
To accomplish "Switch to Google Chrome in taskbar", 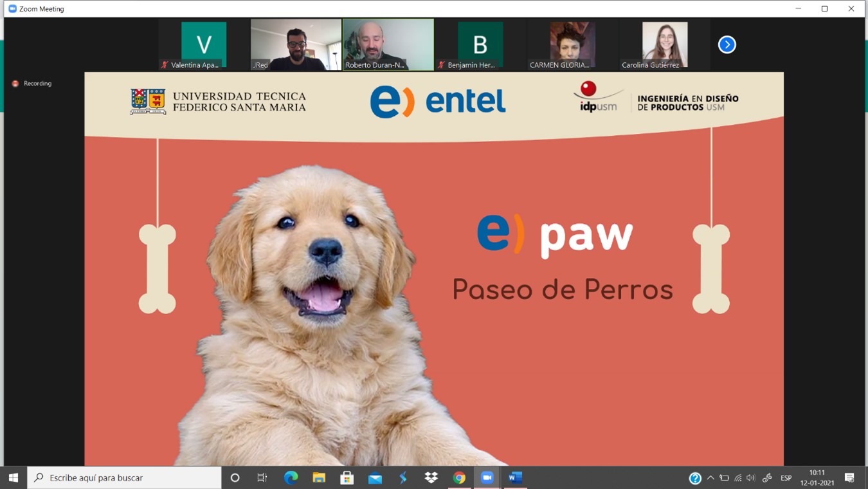I will tap(459, 477).
